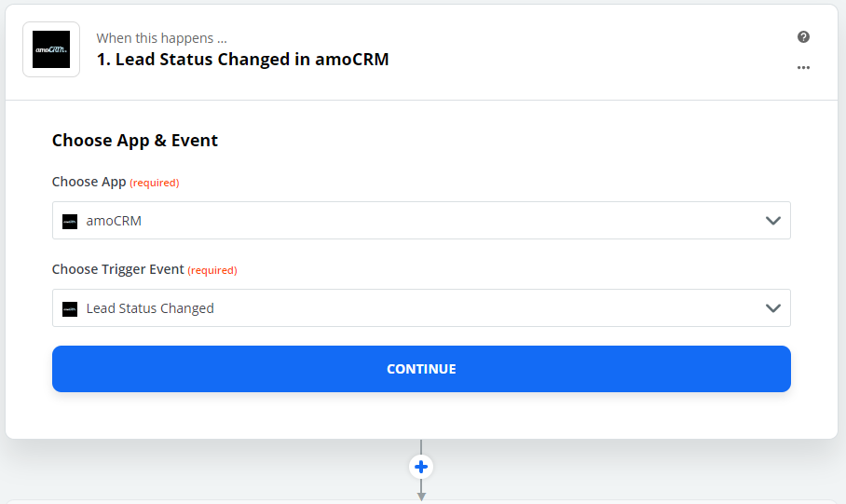This screenshot has width=846, height=504.
Task: Click the collapsed next step card at bottom
Action: [x=421, y=502]
